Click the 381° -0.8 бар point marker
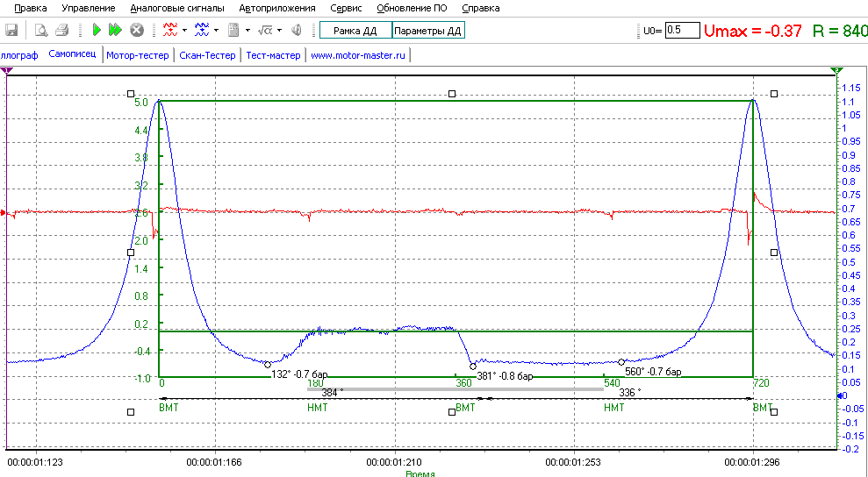The width and height of the screenshot is (868, 477). [x=473, y=367]
